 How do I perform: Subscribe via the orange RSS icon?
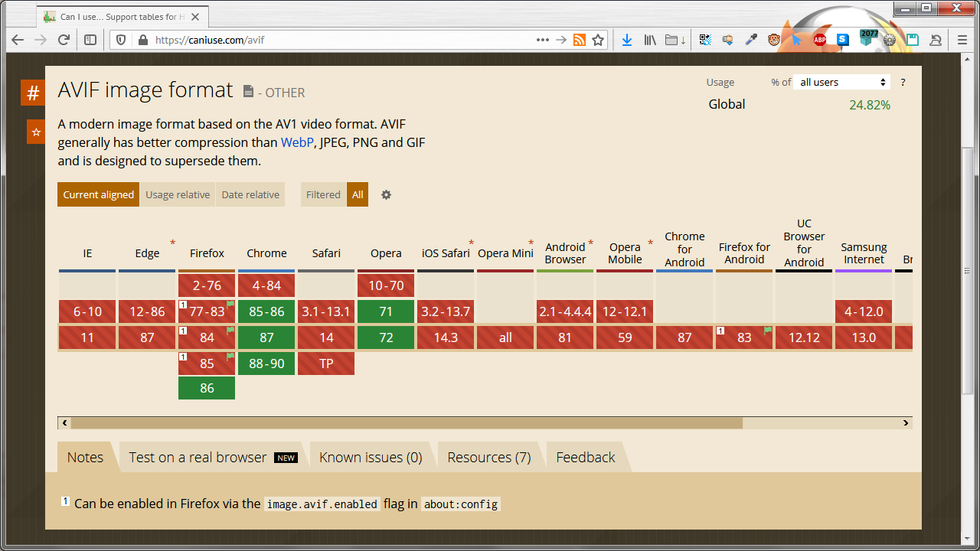(x=580, y=40)
